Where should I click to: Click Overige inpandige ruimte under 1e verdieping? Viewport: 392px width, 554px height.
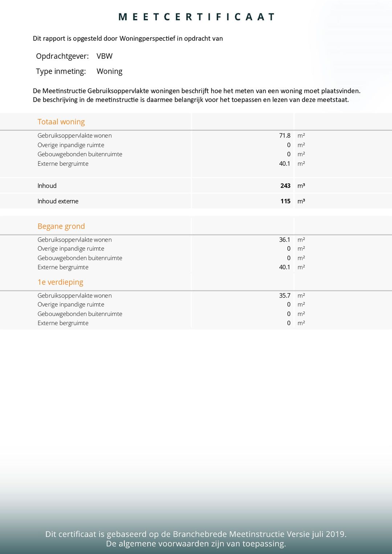pyautogui.click(x=71, y=304)
